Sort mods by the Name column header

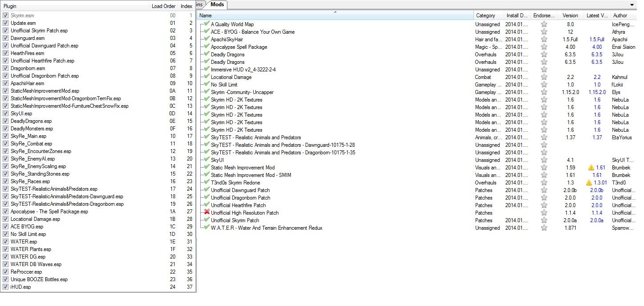[335, 16]
